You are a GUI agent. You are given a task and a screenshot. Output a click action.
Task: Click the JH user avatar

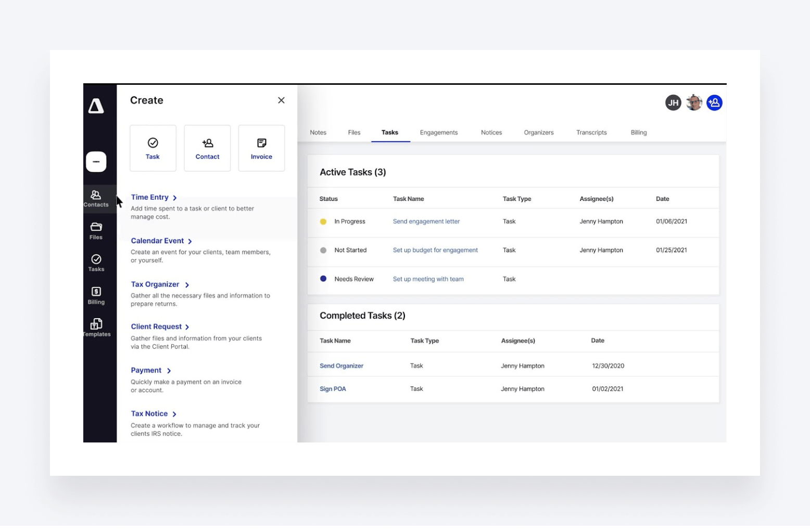[x=673, y=103]
